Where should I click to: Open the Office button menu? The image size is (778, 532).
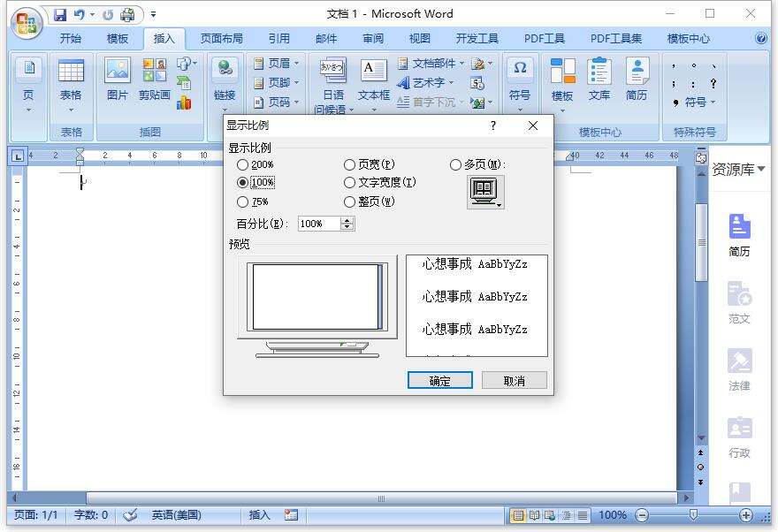(x=27, y=23)
